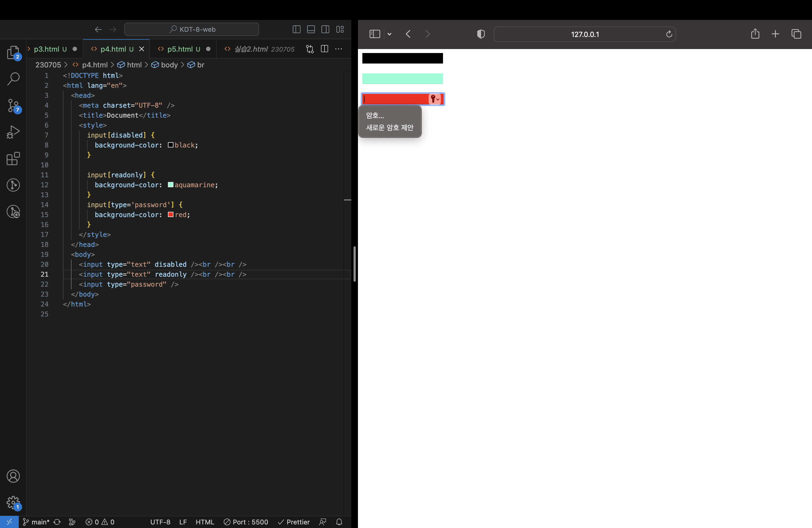The image size is (812, 528).
Task: Open the Source Control view
Action: [x=13, y=105]
